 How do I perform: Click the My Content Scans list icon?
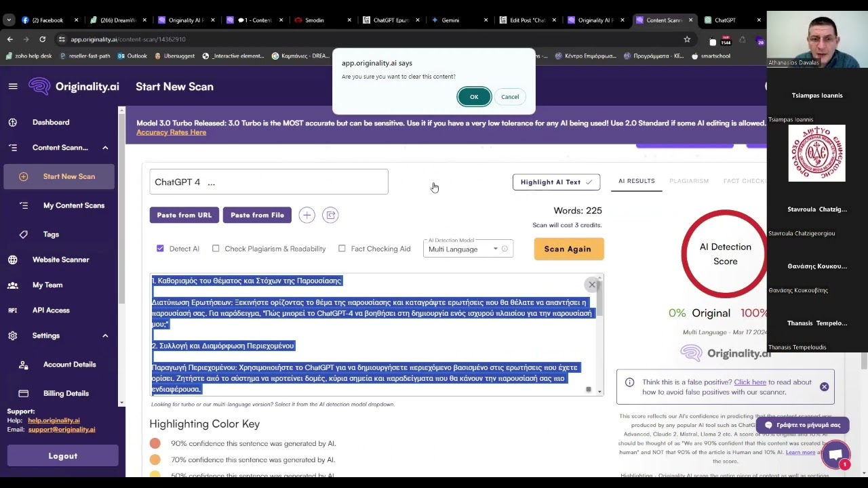pyautogui.click(x=24, y=205)
